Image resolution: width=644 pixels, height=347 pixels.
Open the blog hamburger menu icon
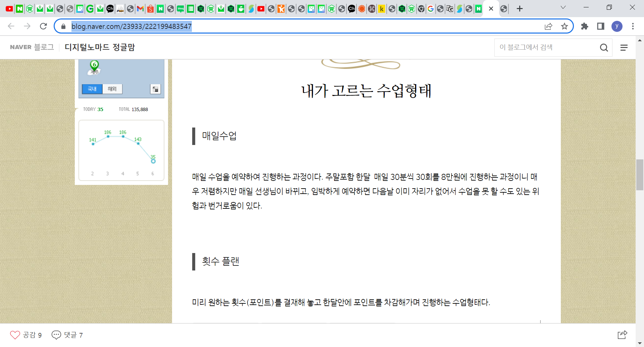coord(624,48)
